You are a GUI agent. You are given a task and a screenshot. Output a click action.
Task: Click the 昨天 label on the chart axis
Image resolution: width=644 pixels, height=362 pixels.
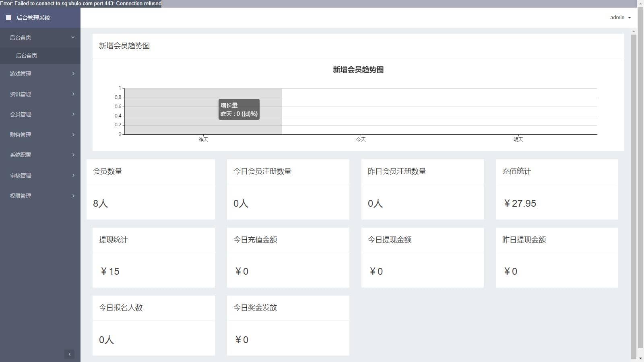coord(203,140)
